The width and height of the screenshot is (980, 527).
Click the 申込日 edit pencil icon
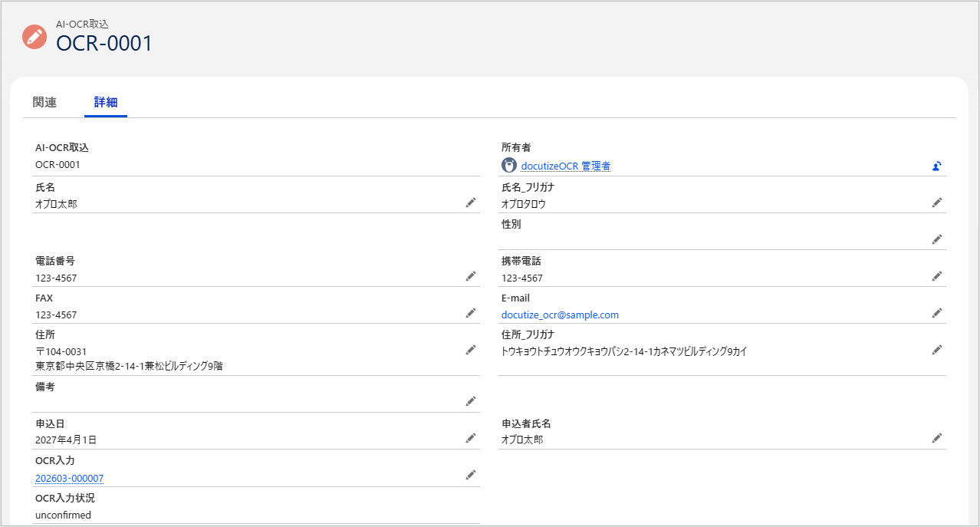pyautogui.click(x=471, y=438)
